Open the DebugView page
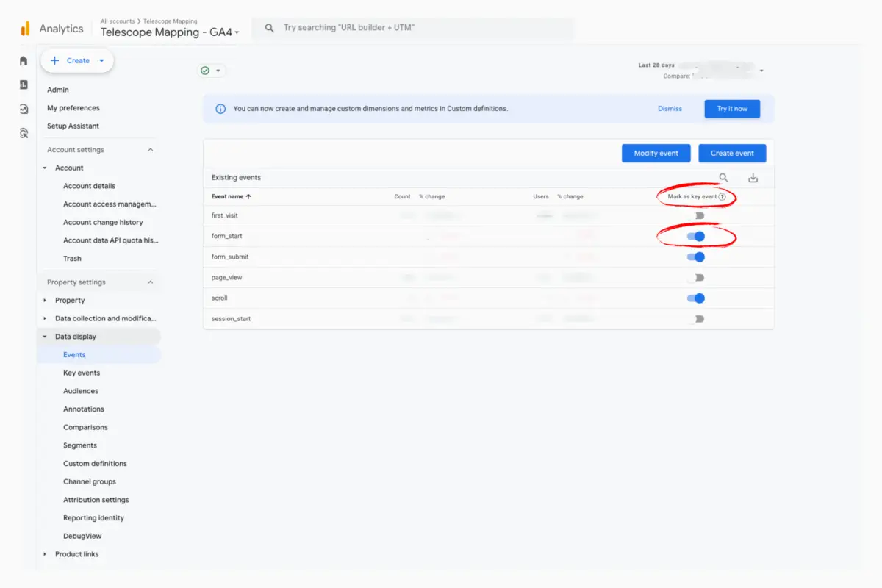The image size is (882, 588). tap(82, 537)
